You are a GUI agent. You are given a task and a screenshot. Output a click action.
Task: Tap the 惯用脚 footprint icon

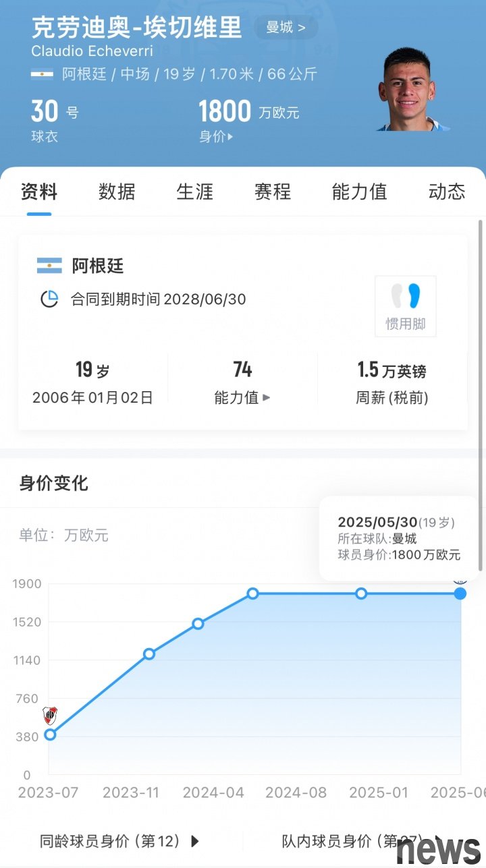coord(406,306)
